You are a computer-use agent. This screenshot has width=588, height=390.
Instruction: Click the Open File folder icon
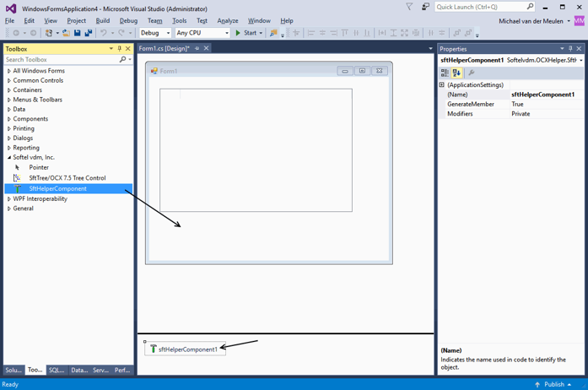66,33
